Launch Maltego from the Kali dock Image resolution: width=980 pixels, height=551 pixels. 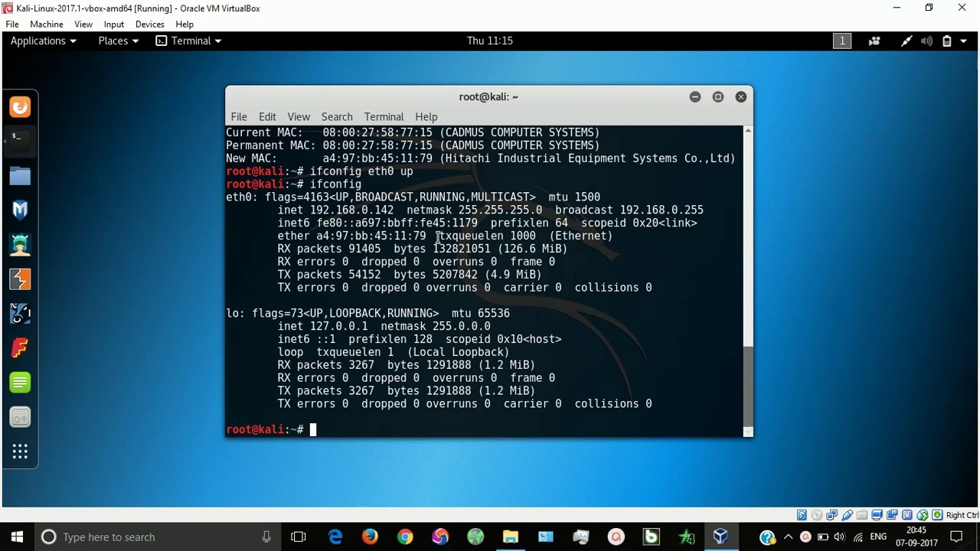(x=20, y=313)
